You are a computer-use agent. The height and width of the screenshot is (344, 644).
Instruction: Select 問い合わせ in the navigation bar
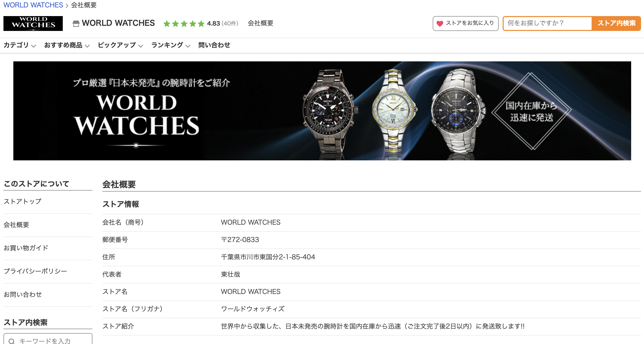[x=214, y=45]
